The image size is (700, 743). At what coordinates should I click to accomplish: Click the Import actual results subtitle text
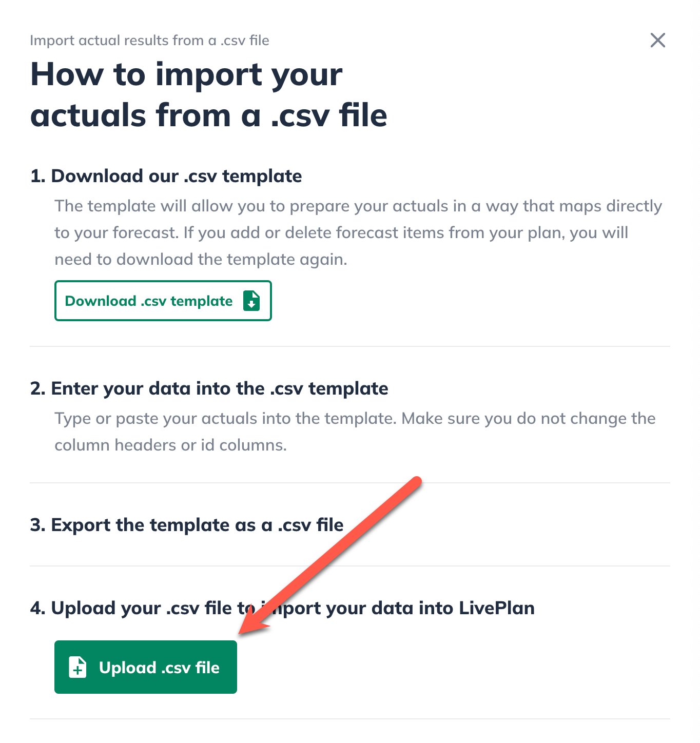pos(149,41)
